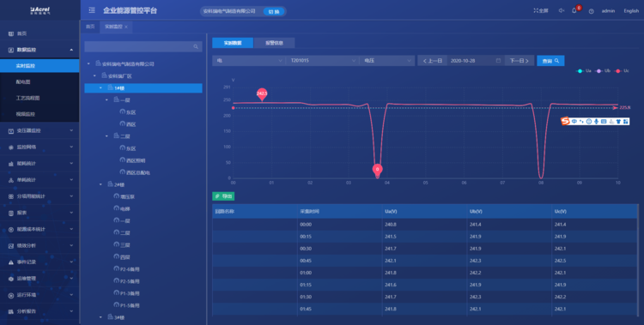This screenshot has width=644, height=325.
Task: Expand the 3#楼 tree node arrow
Action: (100, 317)
